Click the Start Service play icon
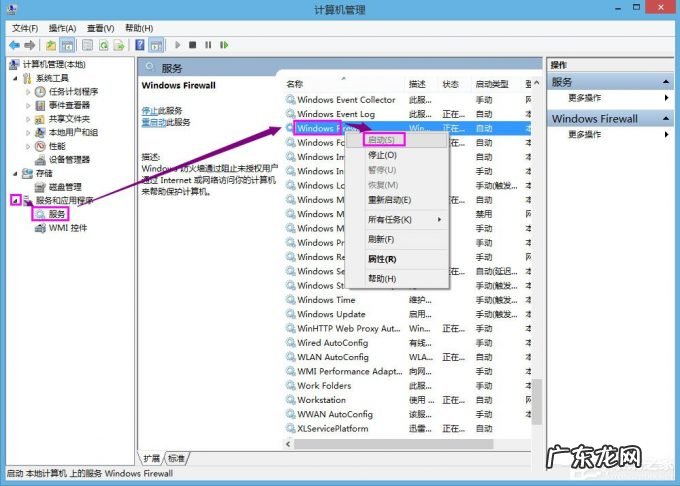 click(x=177, y=45)
